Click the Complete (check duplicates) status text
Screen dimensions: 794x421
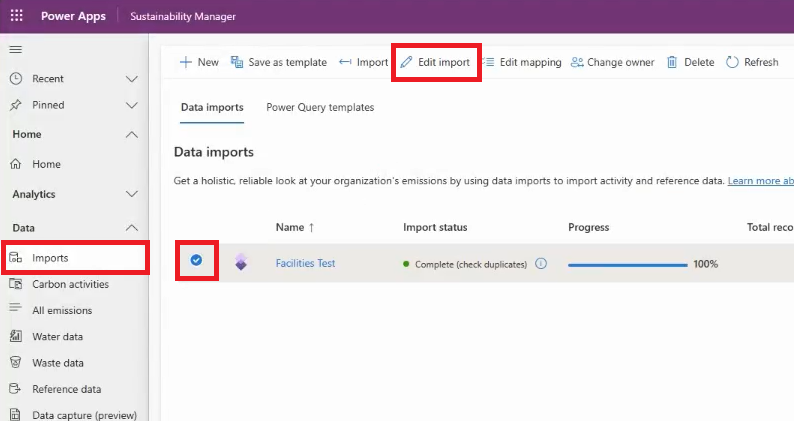tap(471, 264)
